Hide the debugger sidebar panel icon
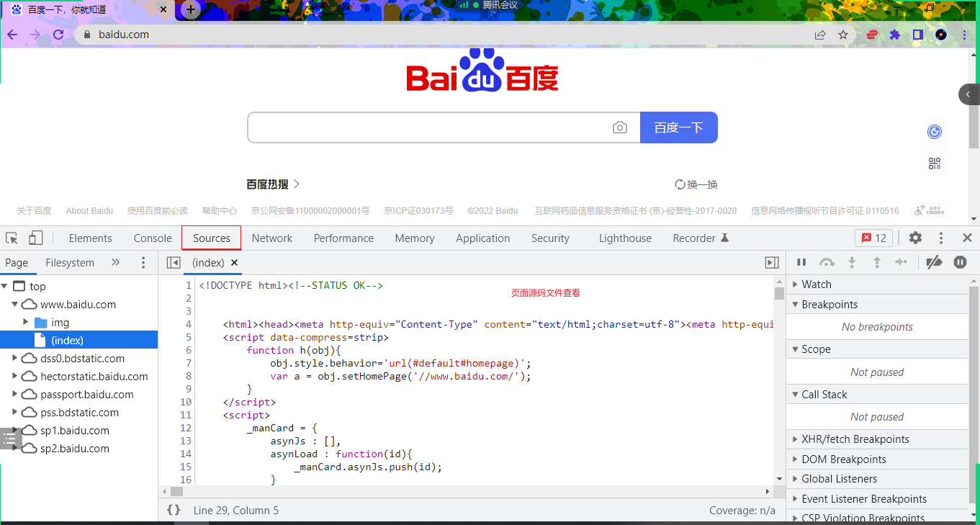 [772, 263]
